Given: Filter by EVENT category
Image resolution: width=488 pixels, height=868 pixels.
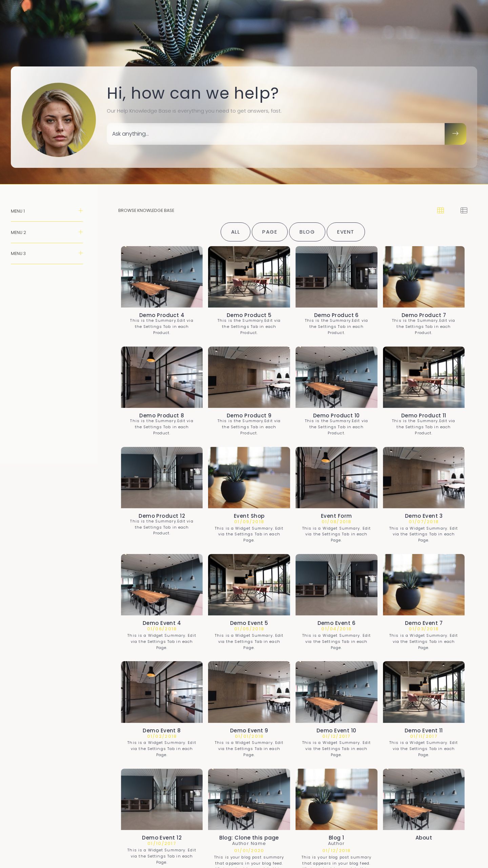Looking at the screenshot, I should coord(345,232).
